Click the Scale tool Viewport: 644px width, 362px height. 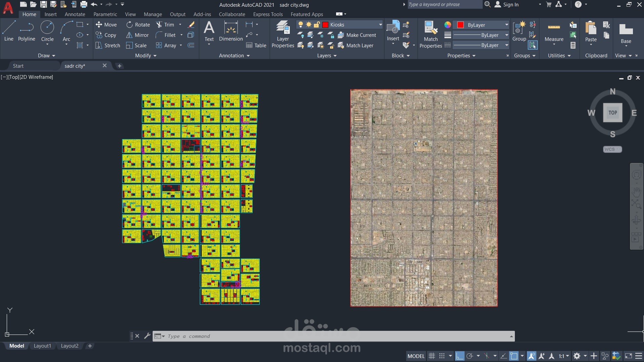coord(136,45)
